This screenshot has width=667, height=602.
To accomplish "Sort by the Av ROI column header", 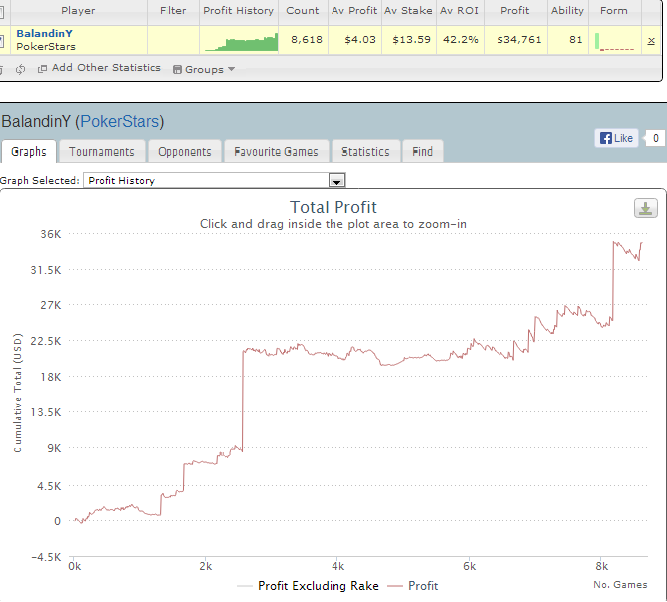I will click(x=459, y=11).
